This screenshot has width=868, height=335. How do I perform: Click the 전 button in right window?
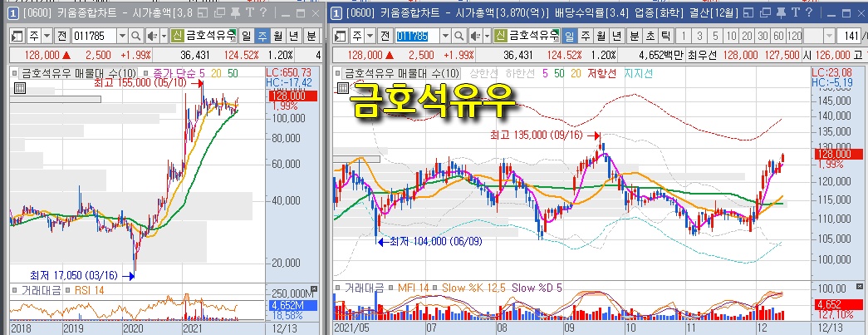(x=385, y=37)
